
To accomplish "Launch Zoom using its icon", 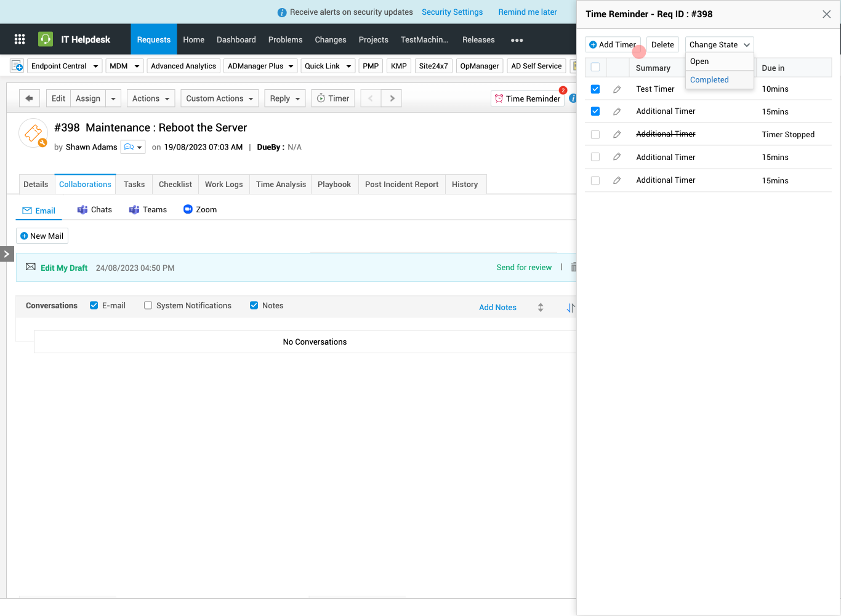I will coord(187,209).
